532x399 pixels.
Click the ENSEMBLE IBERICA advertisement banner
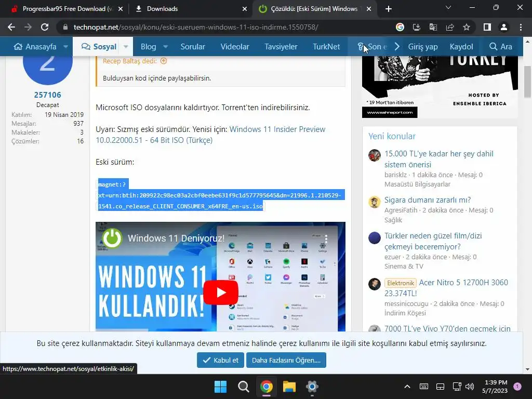(440, 87)
